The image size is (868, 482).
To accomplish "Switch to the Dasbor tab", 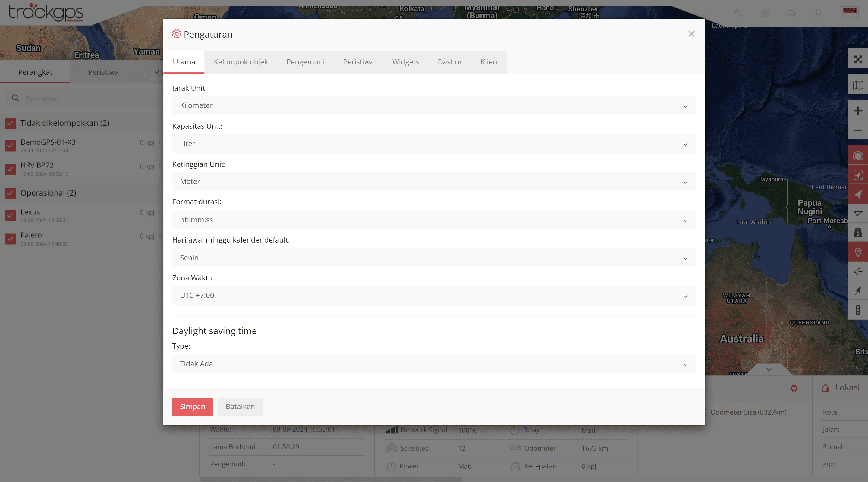I will [x=449, y=62].
